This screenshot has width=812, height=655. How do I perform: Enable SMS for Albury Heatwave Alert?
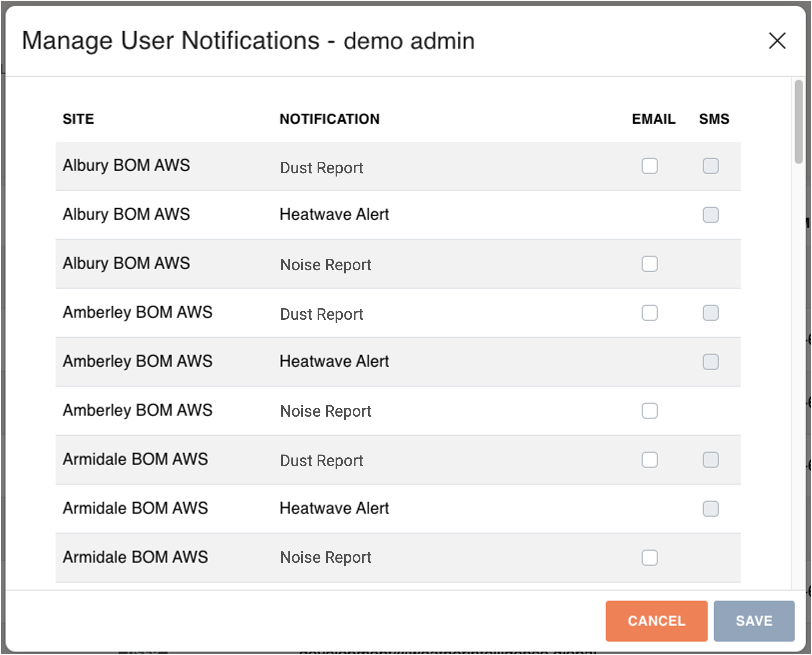click(710, 215)
